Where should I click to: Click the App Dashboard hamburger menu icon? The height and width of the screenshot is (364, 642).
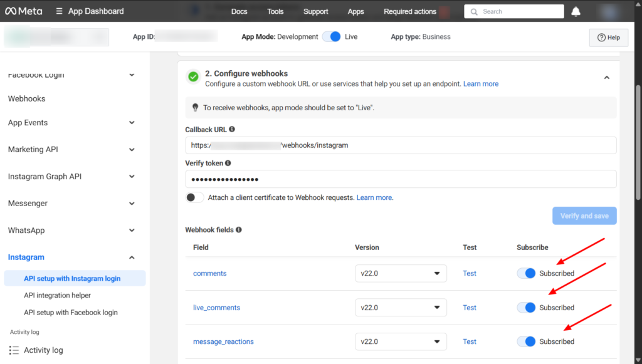[59, 11]
